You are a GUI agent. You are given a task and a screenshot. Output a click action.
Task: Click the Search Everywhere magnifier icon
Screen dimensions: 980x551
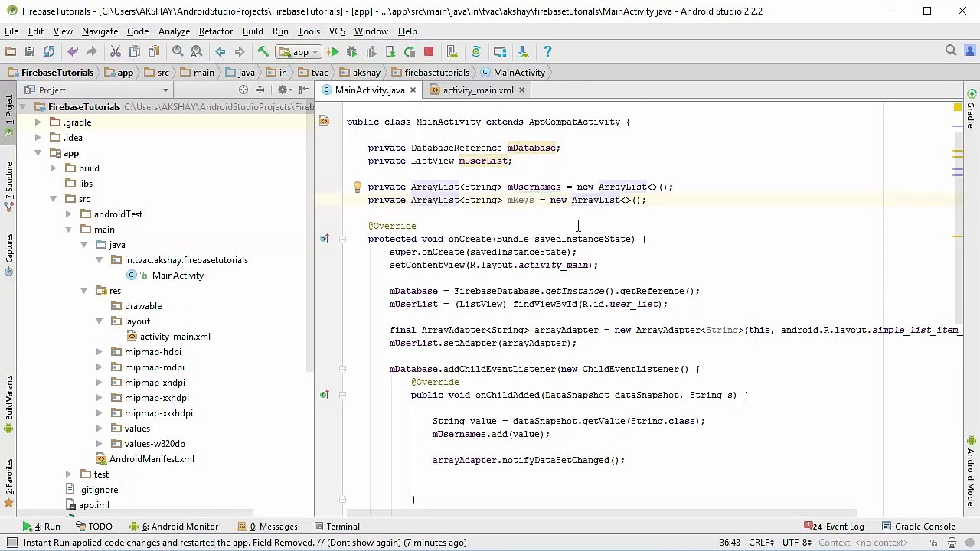[951, 51]
